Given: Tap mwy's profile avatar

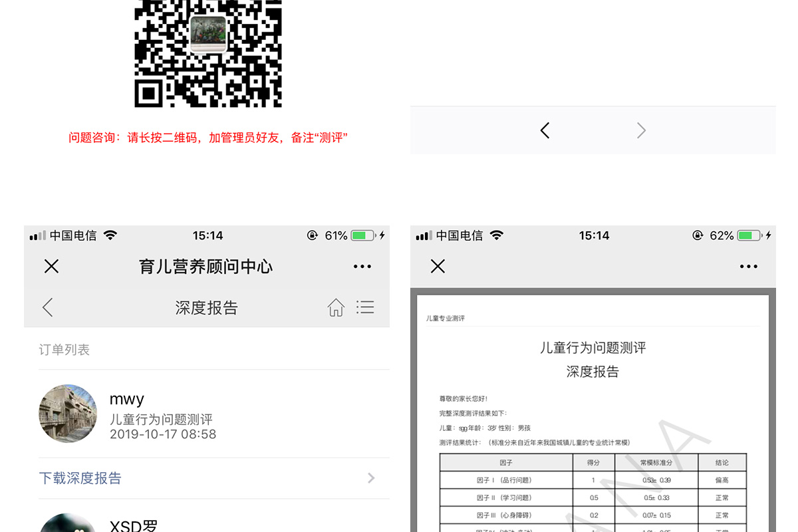Looking at the screenshot, I should 68,414.
